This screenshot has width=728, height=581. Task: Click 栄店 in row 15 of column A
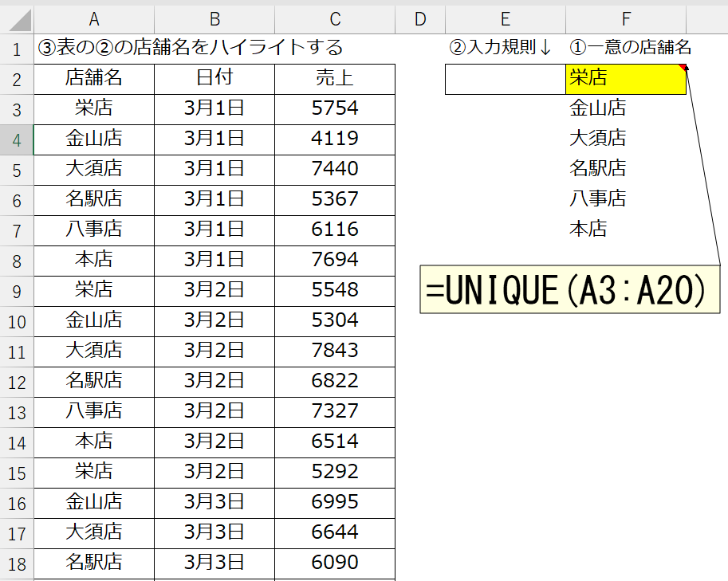(x=94, y=473)
